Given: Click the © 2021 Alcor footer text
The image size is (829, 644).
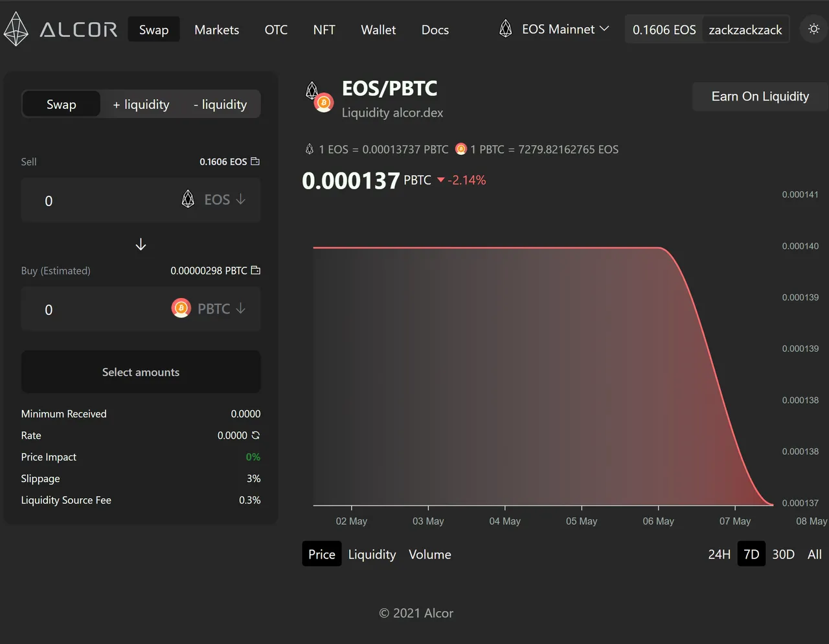Looking at the screenshot, I should (x=416, y=613).
